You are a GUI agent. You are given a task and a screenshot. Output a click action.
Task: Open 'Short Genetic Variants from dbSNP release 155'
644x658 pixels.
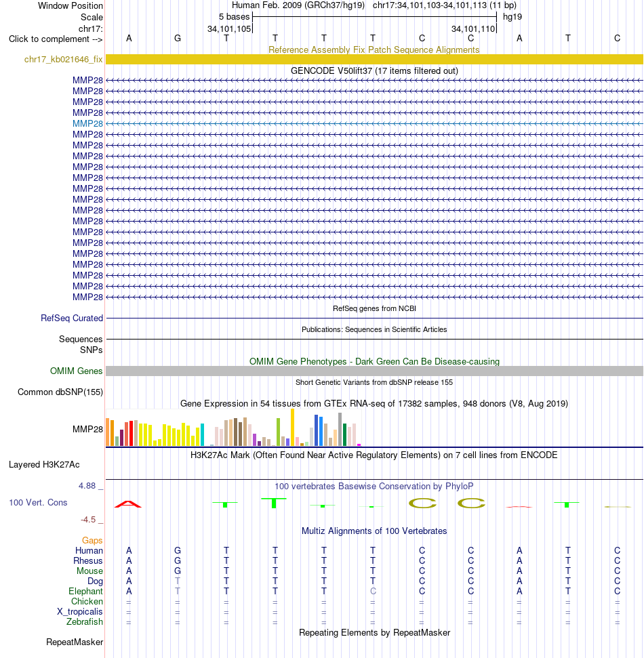pyautogui.click(x=374, y=382)
